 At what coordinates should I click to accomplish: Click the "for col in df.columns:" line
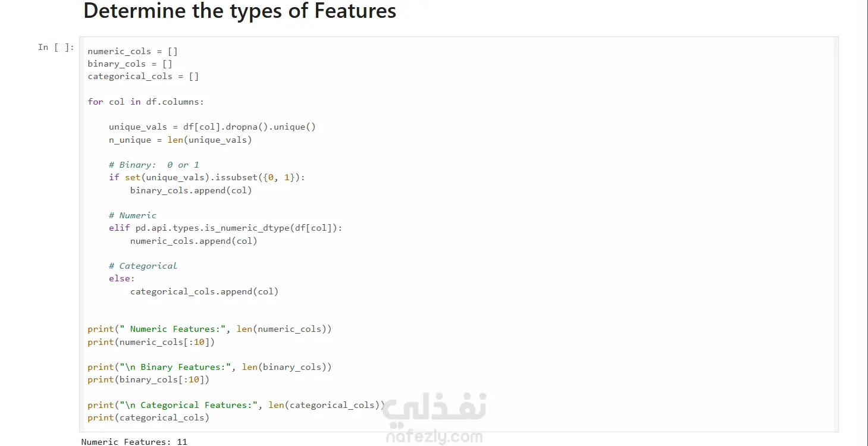[146, 102]
